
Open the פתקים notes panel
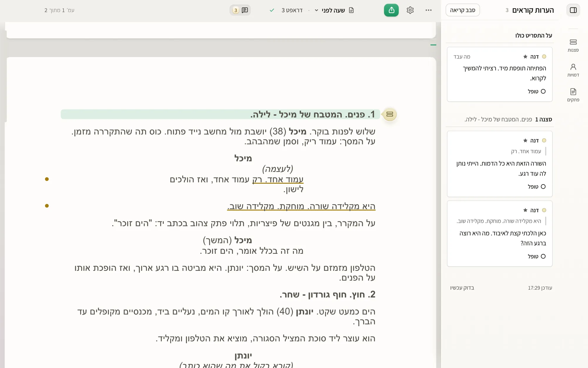pyautogui.click(x=573, y=95)
